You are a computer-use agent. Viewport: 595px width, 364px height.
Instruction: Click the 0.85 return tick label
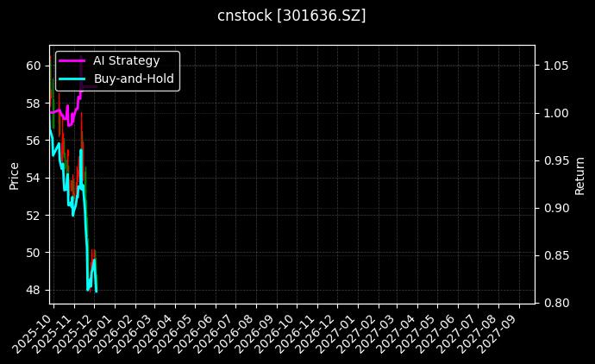pos(555,255)
